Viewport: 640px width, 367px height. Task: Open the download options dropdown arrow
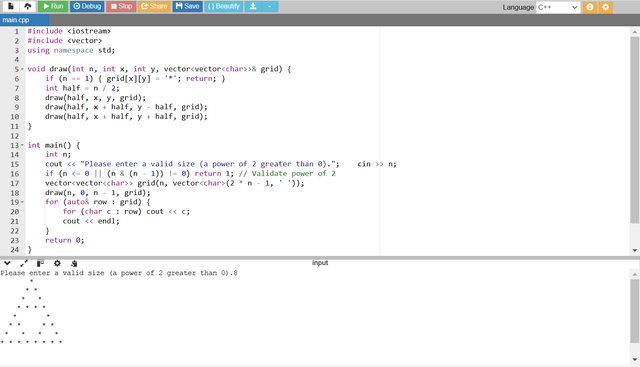270,6
